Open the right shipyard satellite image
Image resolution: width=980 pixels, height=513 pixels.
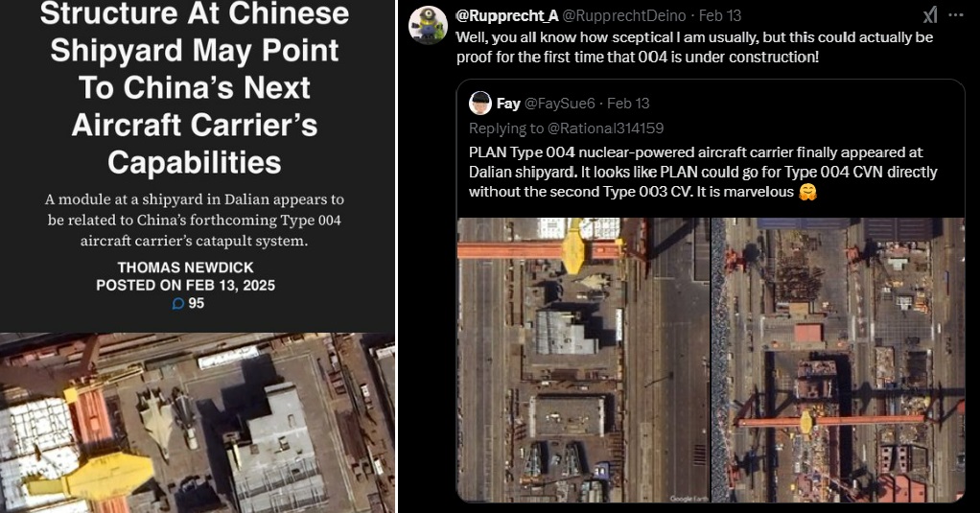(838, 360)
